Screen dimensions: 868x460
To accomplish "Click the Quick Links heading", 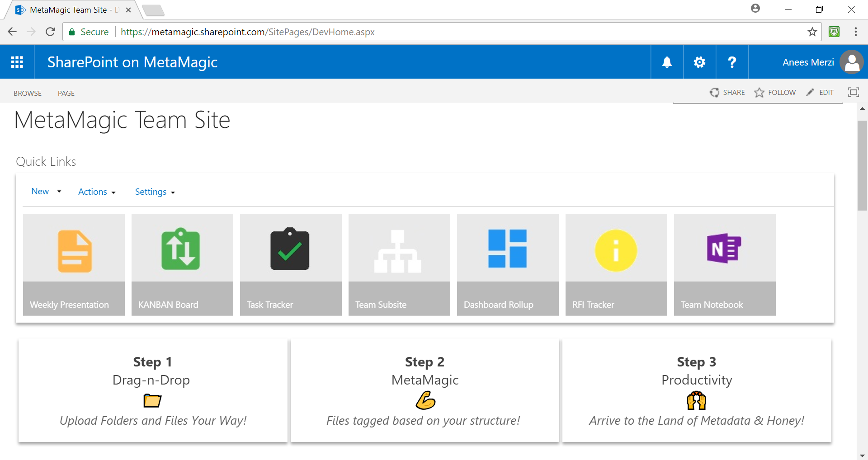I will pyautogui.click(x=46, y=162).
